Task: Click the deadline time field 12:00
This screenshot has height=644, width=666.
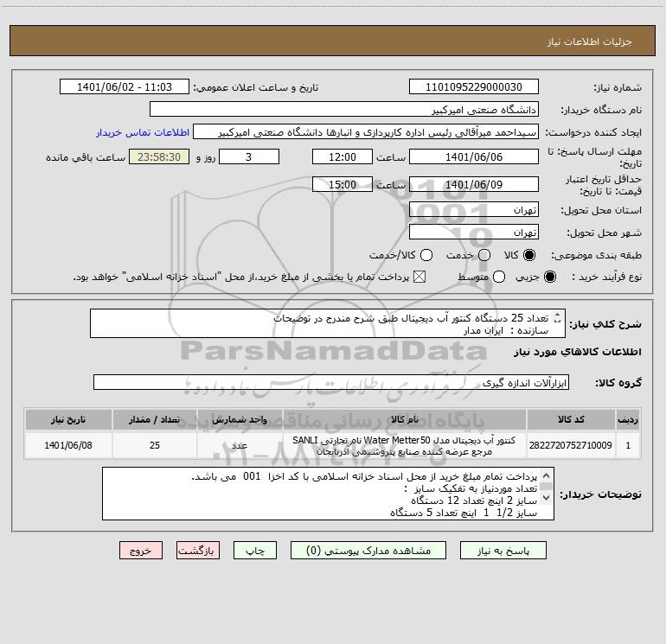Action: [x=343, y=156]
